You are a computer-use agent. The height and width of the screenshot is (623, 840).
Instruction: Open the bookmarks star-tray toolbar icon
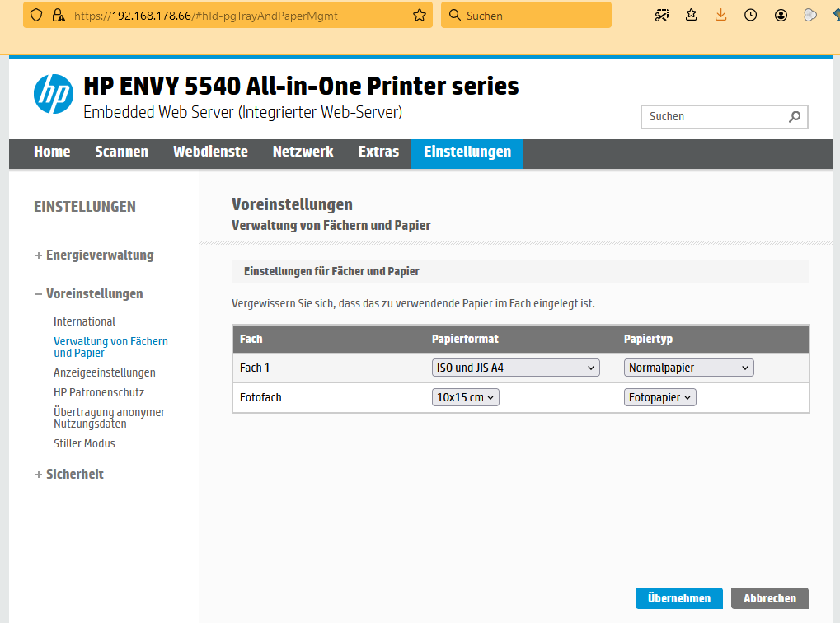click(x=691, y=15)
